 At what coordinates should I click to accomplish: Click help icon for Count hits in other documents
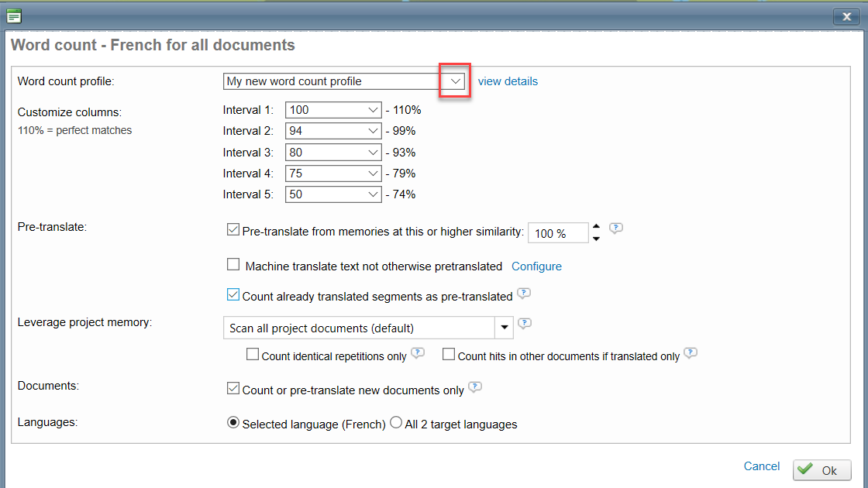pyautogui.click(x=691, y=353)
